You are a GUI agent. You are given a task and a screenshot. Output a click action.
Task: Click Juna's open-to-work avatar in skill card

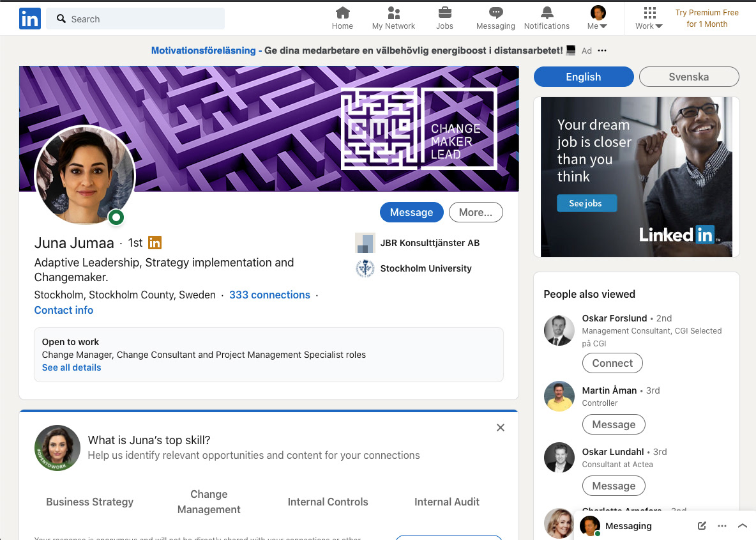pyautogui.click(x=57, y=448)
